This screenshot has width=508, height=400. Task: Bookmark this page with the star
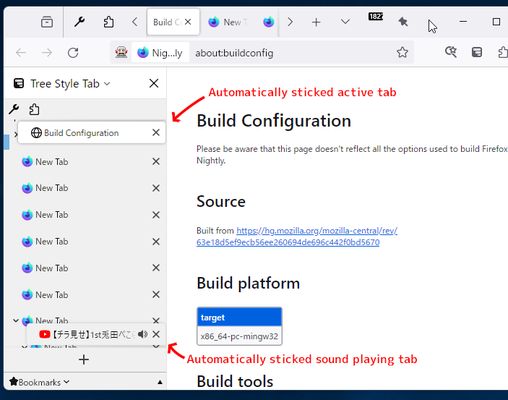coord(402,52)
